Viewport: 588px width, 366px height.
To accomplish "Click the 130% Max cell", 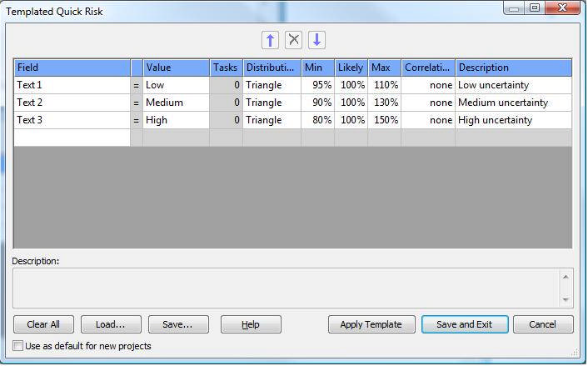I will (x=385, y=103).
